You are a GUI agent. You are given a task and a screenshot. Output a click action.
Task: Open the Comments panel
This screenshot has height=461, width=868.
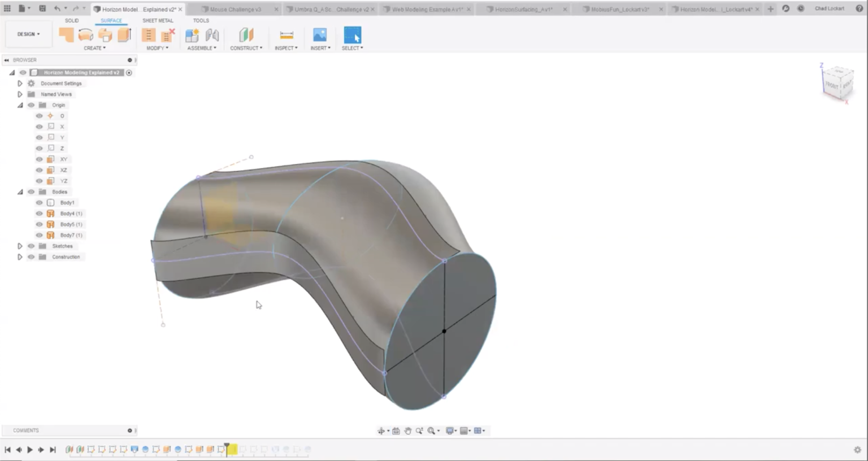click(x=25, y=430)
